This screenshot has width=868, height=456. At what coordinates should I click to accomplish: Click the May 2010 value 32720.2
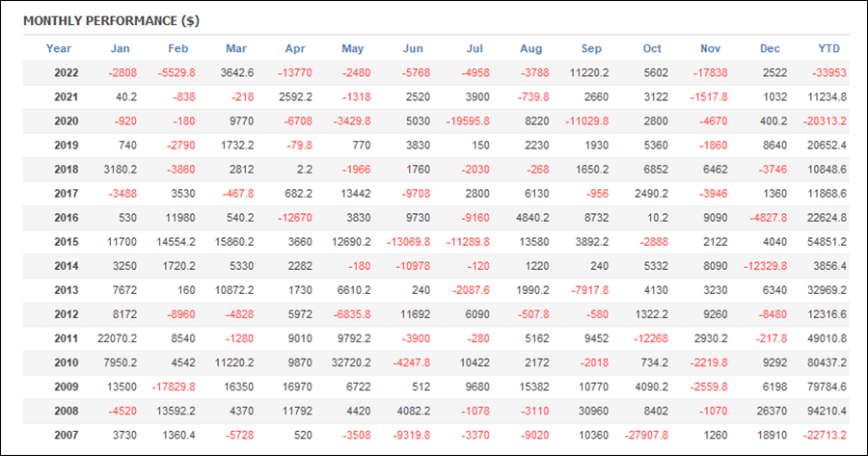click(351, 362)
